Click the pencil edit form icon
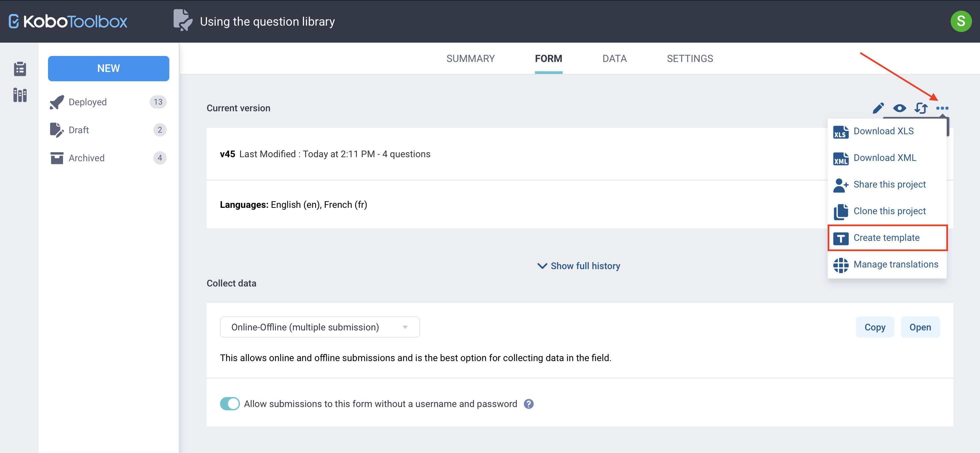Image resolution: width=980 pixels, height=453 pixels. pos(878,108)
